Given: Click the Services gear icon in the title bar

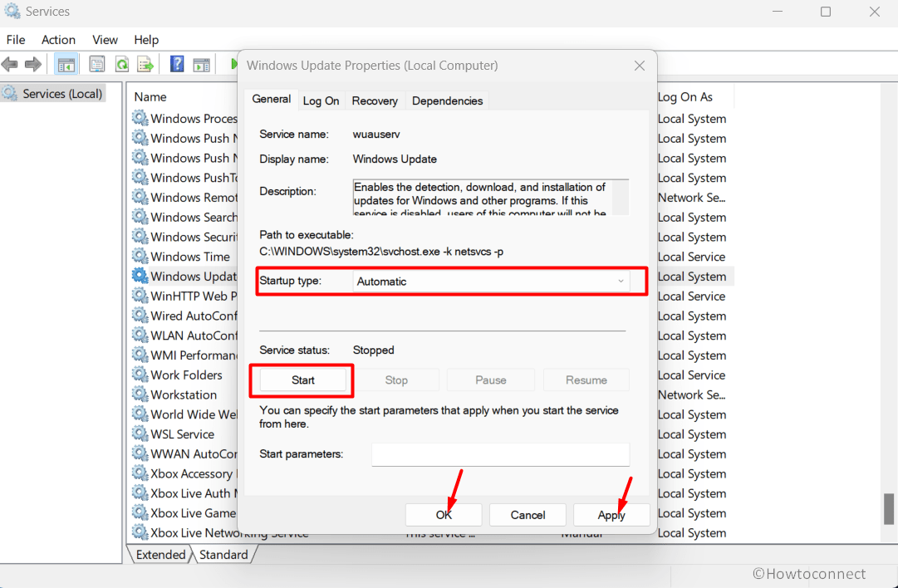Looking at the screenshot, I should 12,12.
